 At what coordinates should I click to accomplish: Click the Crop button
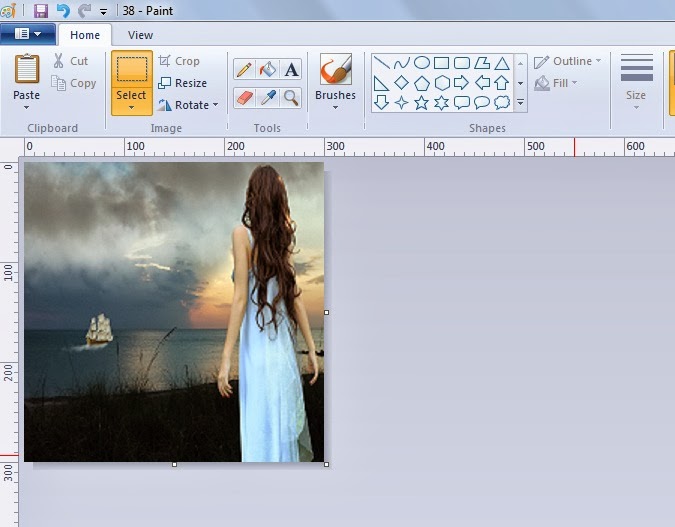(x=179, y=61)
